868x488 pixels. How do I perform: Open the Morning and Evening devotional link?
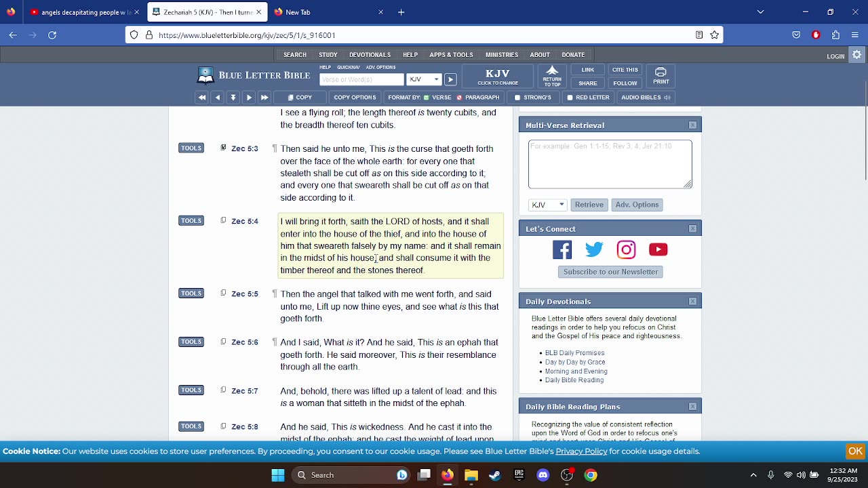pos(576,371)
